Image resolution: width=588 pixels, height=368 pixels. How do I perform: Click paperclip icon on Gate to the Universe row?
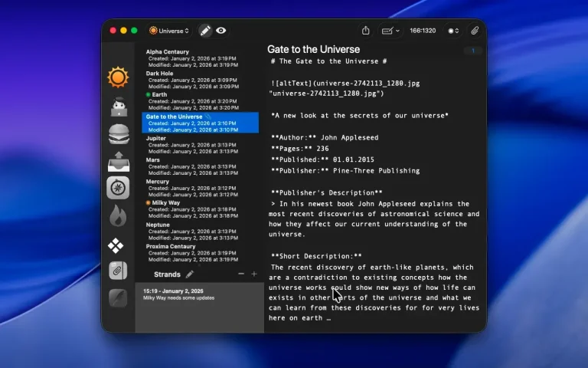click(208, 117)
